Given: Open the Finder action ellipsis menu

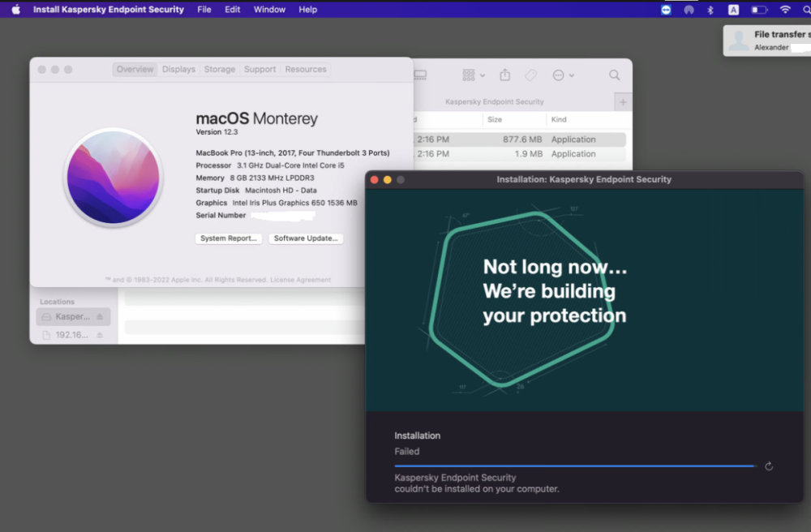Looking at the screenshot, I should click(564, 75).
